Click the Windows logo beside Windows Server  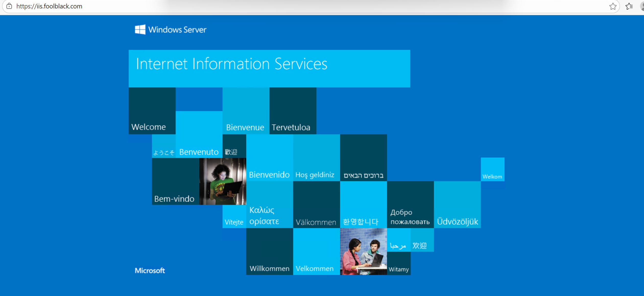(140, 30)
